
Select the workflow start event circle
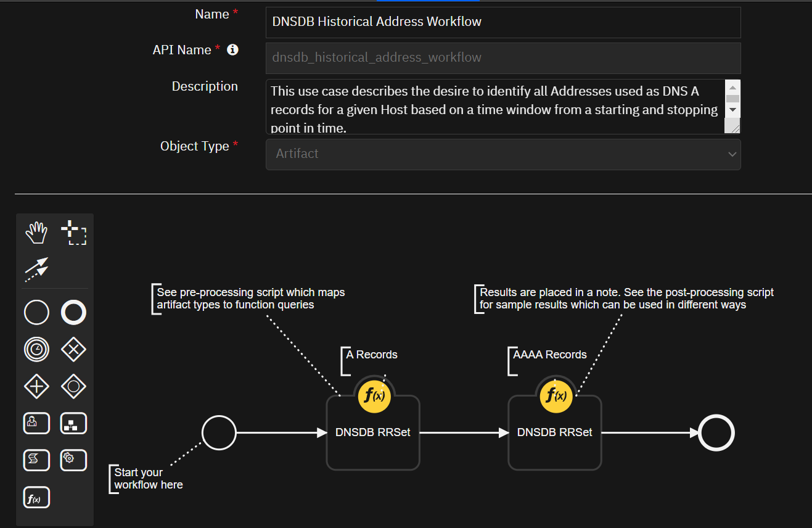coord(219,433)
